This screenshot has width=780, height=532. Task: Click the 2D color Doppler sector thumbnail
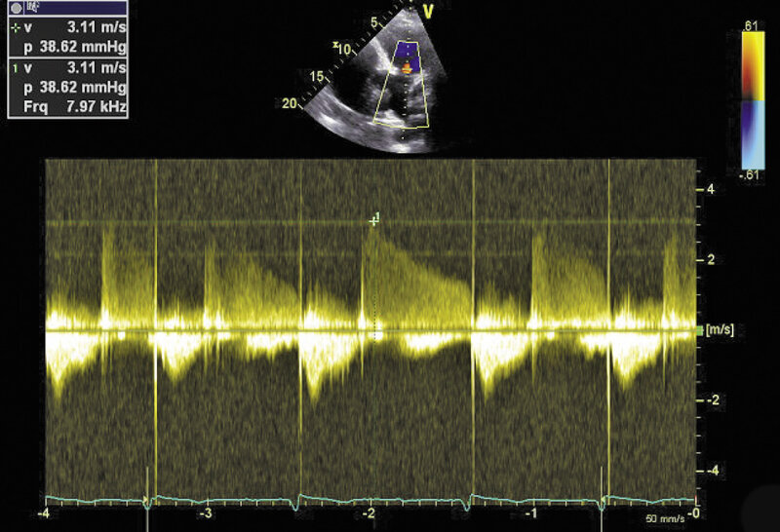click(375, 82)
